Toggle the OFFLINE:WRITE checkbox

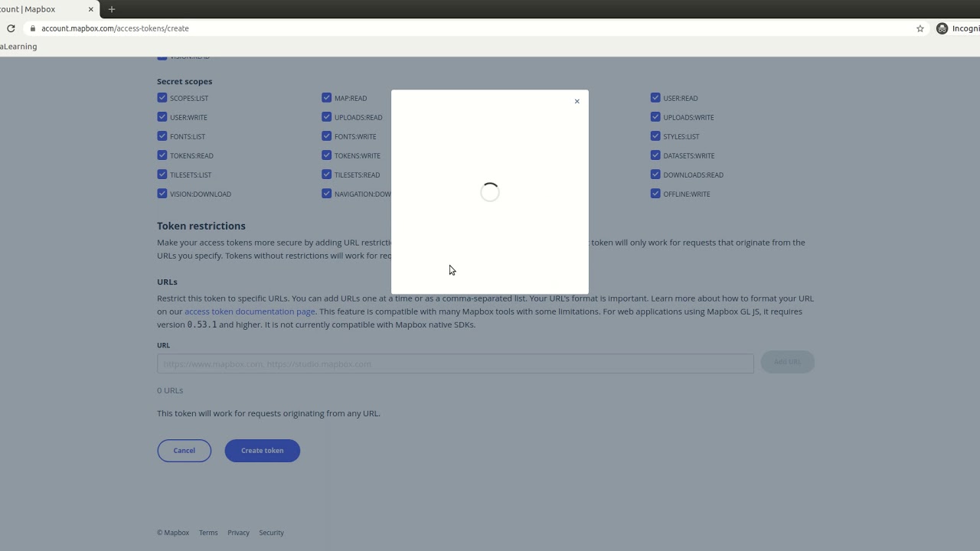[655, 194]
